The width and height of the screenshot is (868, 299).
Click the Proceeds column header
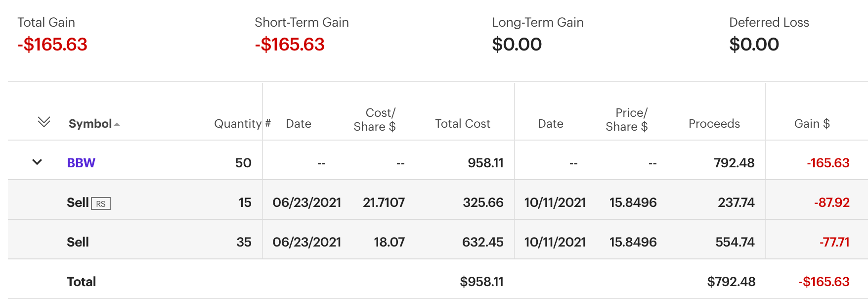coord(714,124)
